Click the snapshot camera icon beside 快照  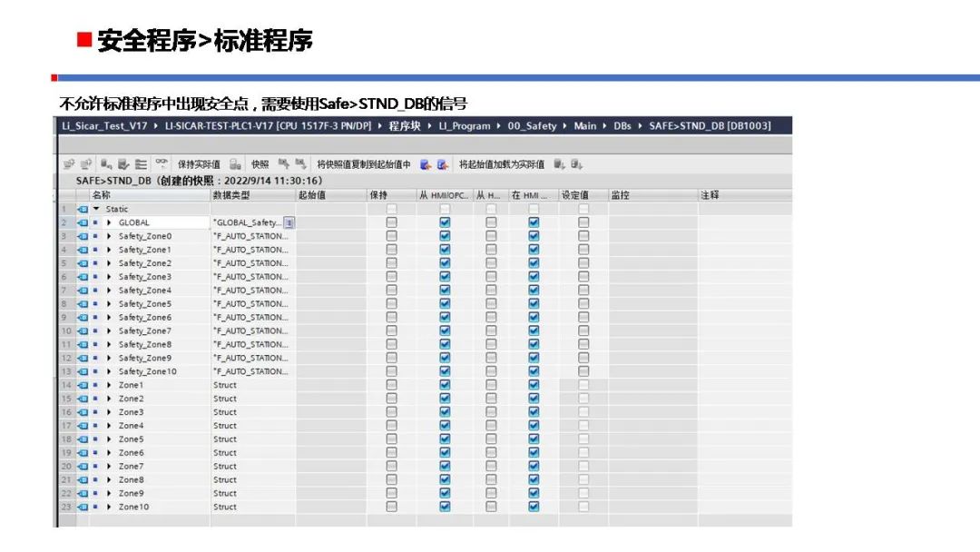click(x=235, y=164)
